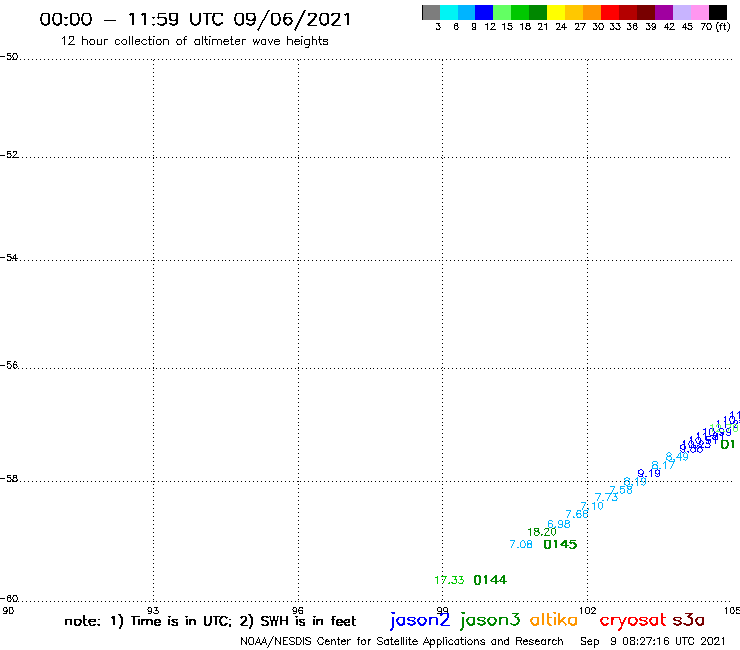
Task: Click the -52 latitude axis label
Action: (x=9, y=155)
